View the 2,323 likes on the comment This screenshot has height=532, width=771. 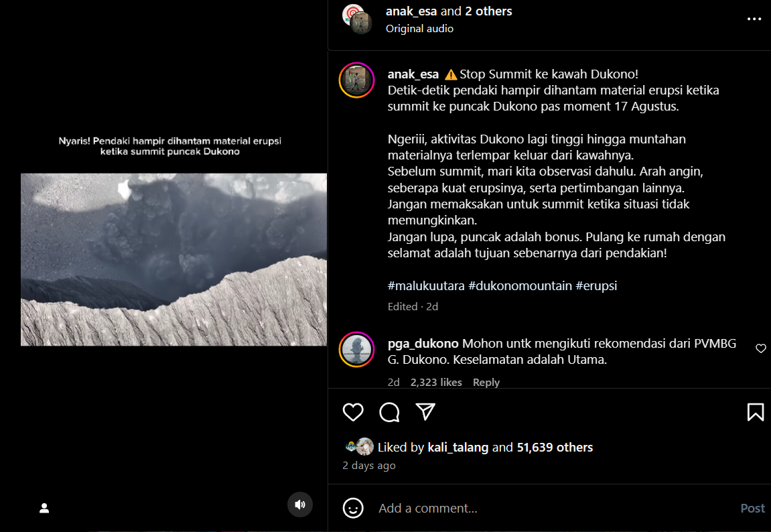point(436,382)
